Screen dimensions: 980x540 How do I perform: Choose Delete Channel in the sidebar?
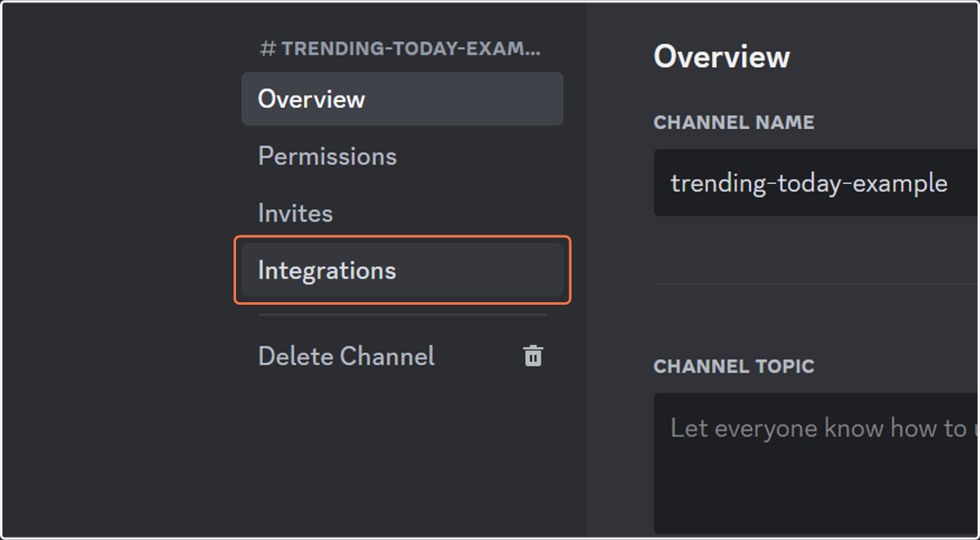[x=402, y=356]
